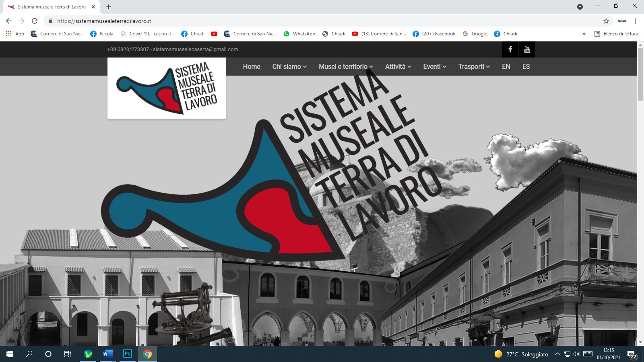Click the page vertical scrollbar thumb
This screenshot has height=362, width=644.
pos(640,74)
